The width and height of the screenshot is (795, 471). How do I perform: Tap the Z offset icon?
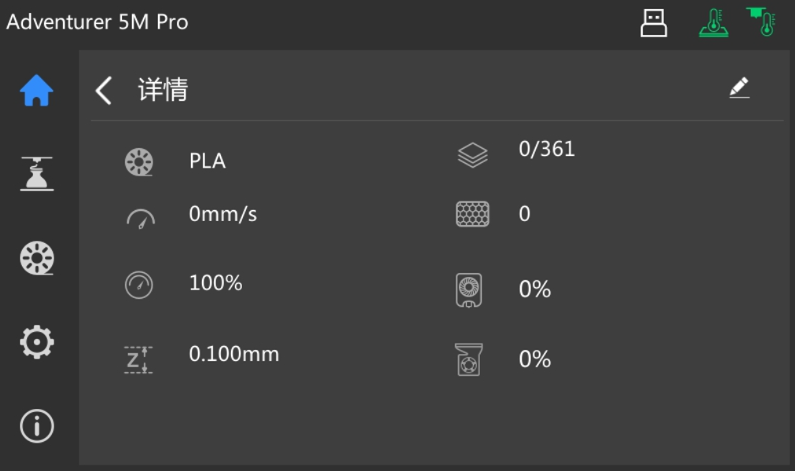point(138,360)
